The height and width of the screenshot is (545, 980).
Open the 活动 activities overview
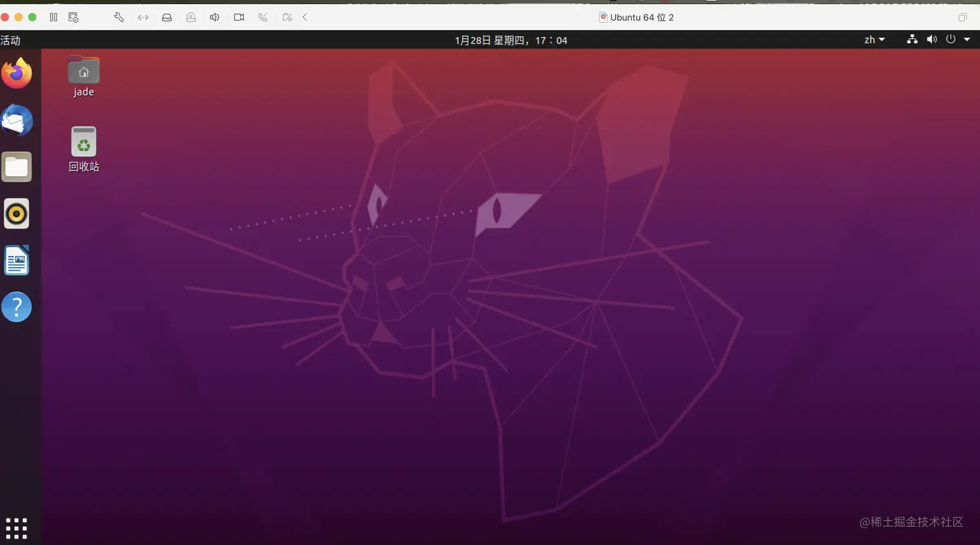(10, 40)
